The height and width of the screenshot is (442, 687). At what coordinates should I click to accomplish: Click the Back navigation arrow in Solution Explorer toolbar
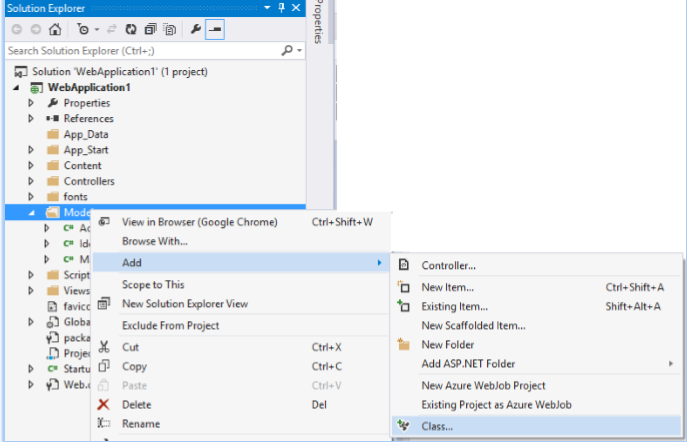[x=17, y=29]
